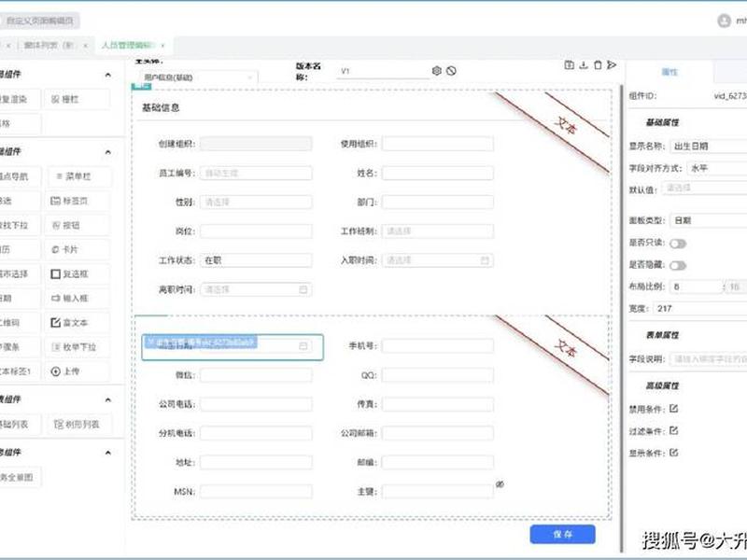The width and height of the screenshot is (747, 560).
Task: Click the paper-plane publish icon in top toolbar
Action: [x=612, y=64]
